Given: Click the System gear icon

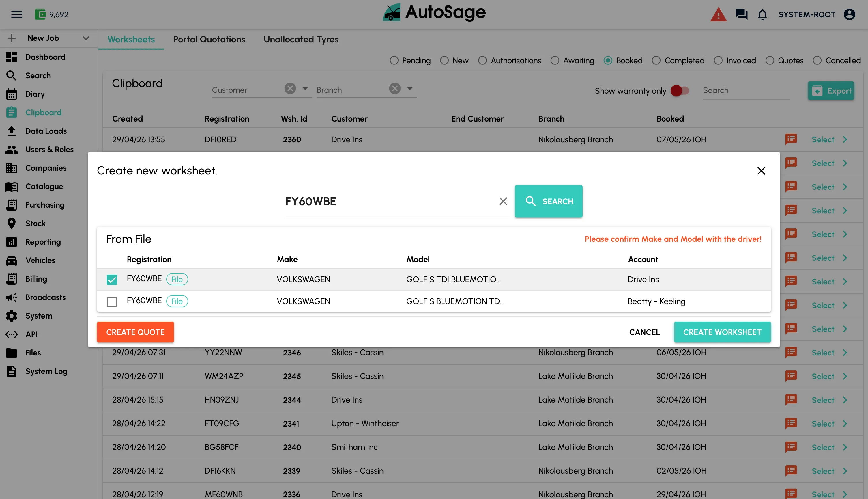Looking at the screenshot, I should [x=12, y=316].
